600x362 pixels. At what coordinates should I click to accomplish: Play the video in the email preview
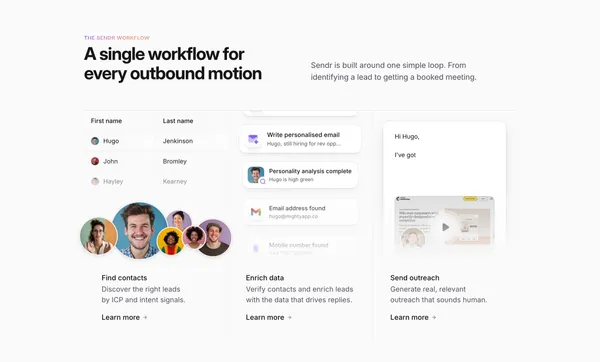[x=445, y=227]
